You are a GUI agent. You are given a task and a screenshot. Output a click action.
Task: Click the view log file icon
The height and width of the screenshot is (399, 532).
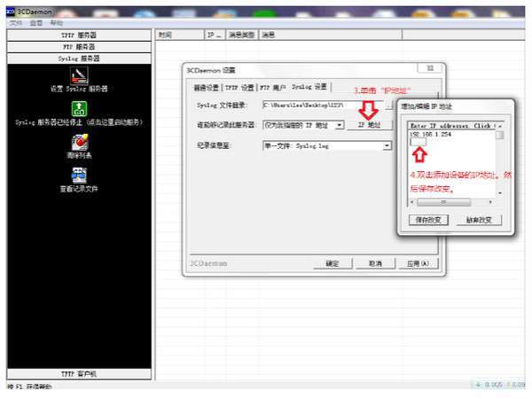coord(79,176)
